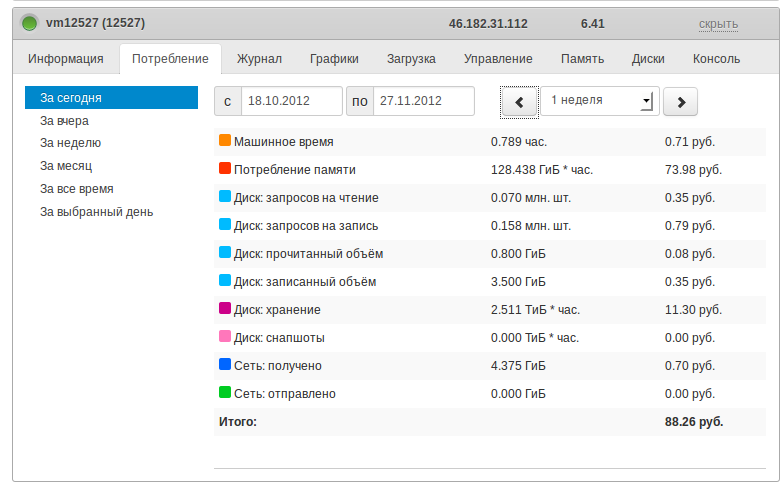
Task: Click the next period arrow button
Action: 680,102
